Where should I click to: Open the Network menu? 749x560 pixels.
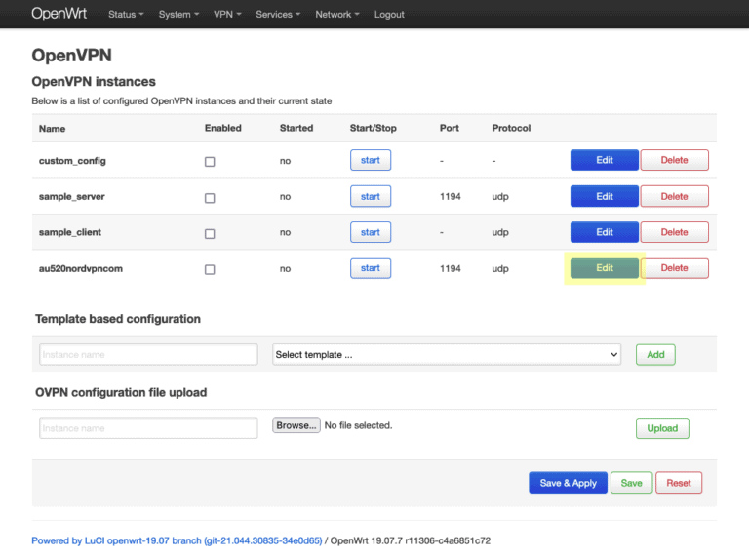(x=337, y=15)
